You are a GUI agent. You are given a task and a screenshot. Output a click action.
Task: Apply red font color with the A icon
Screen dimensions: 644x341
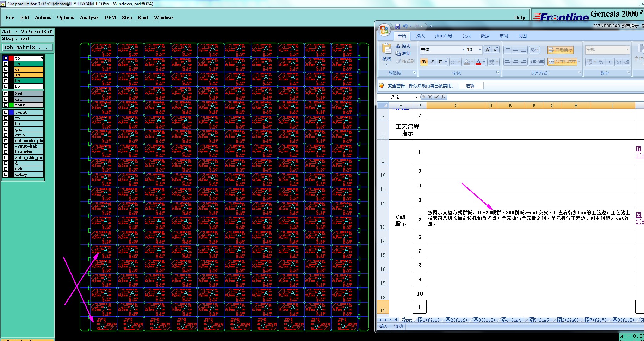pos(478,62)
